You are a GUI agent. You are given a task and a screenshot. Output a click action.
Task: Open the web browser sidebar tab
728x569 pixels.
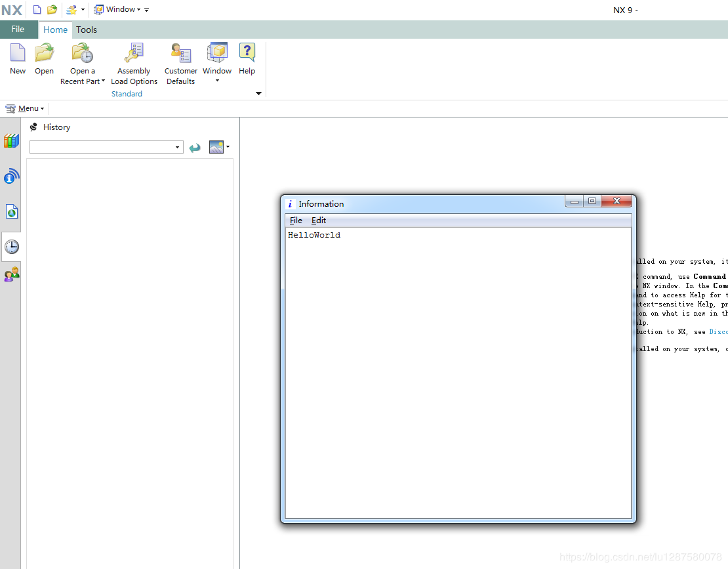pyautogui.click(x=12, y=212)
